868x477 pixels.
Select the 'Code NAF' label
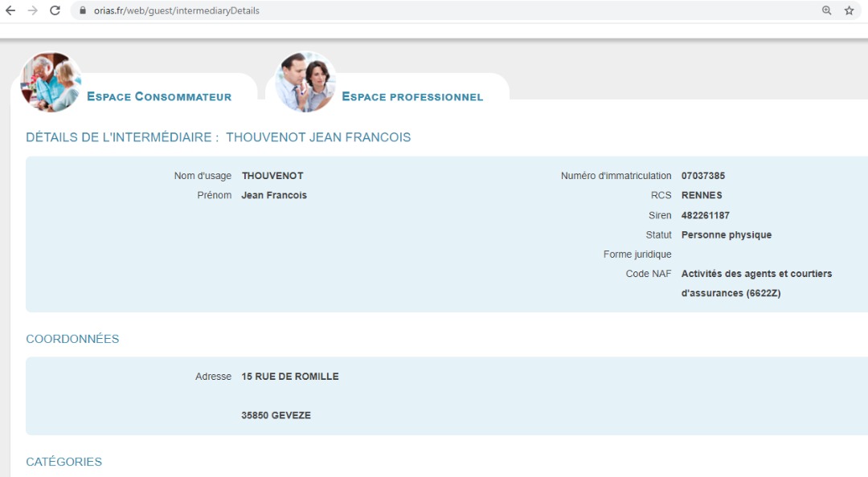click(x=649, y=274)
